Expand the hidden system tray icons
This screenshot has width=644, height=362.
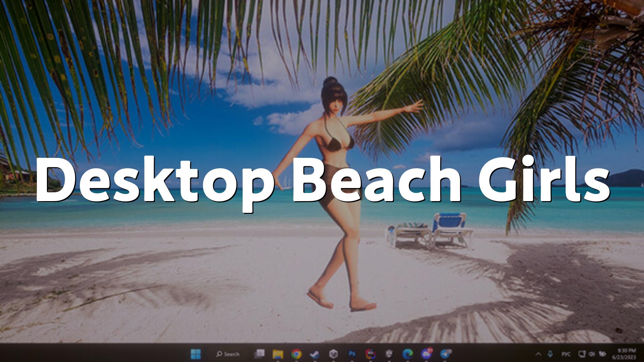(x=538, y=354)
